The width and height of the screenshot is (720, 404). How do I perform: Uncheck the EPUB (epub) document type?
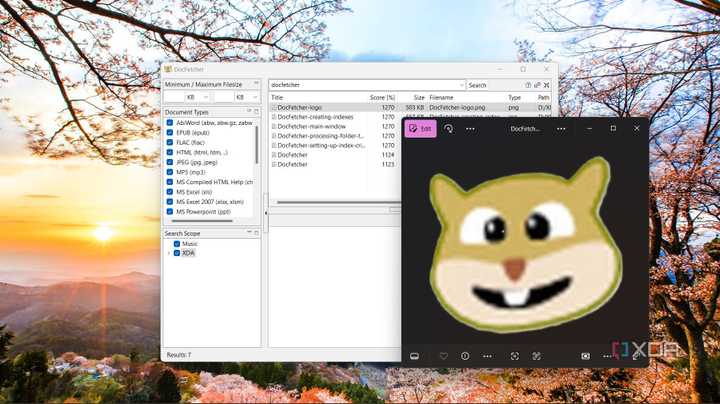(x=170, y=133)
